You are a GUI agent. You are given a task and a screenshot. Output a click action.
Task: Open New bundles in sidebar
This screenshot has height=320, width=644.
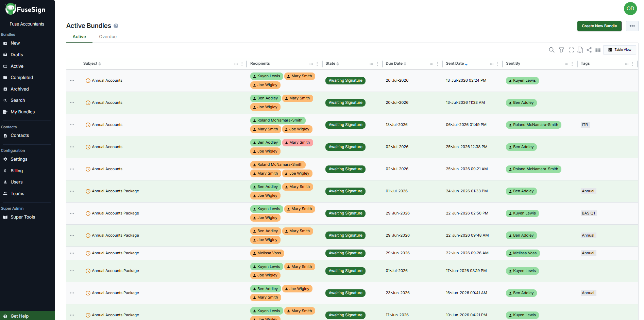click(27, 43)
